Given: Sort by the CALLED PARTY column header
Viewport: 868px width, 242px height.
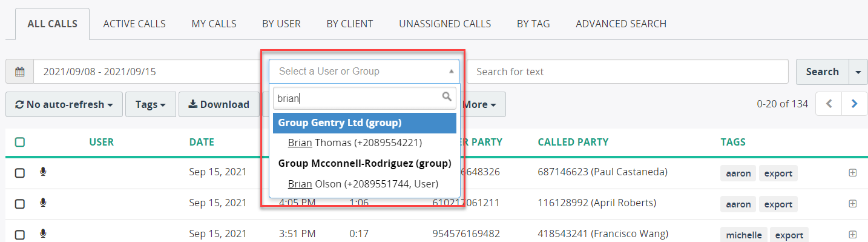Looking at the screenshot, I should [573, 143].
